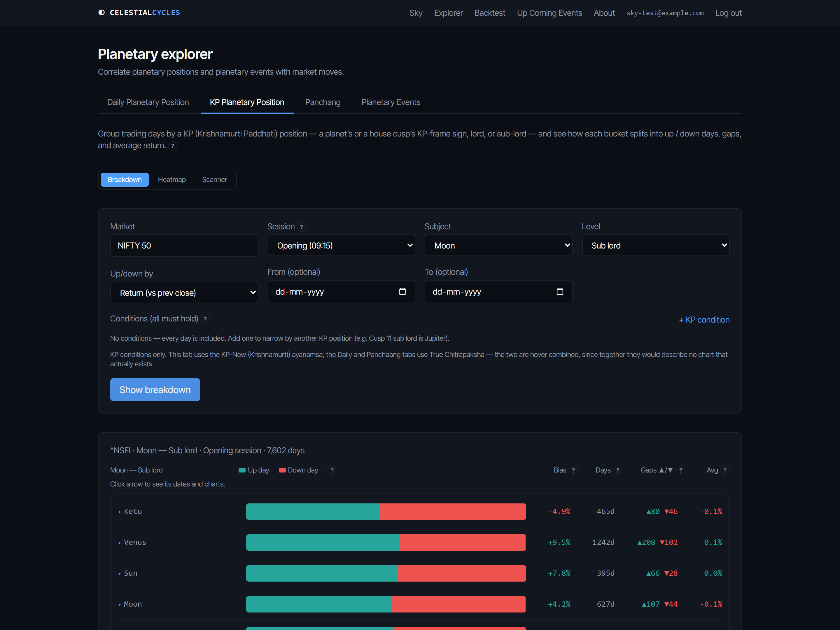Image resolution: width=840 pixels, height=630 pixels.
Task: Open calendar picker in the From date field
Action: (x=402, y=292)
